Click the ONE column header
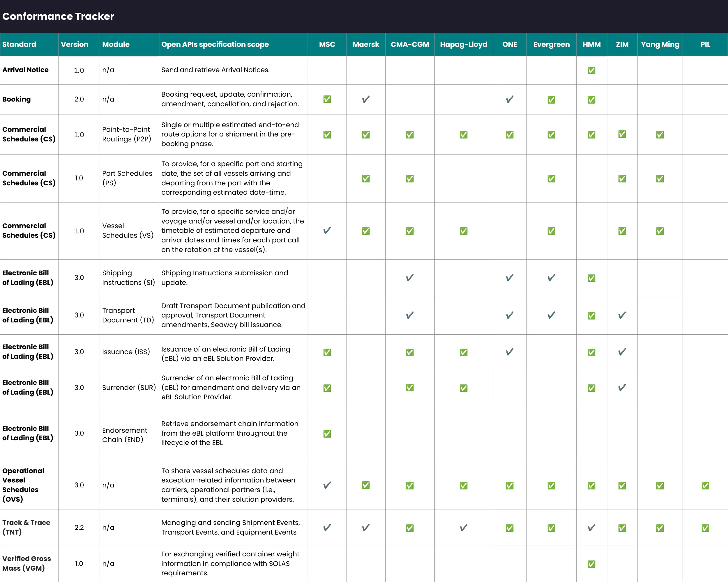728x582 pixels. tap(510, 44)
